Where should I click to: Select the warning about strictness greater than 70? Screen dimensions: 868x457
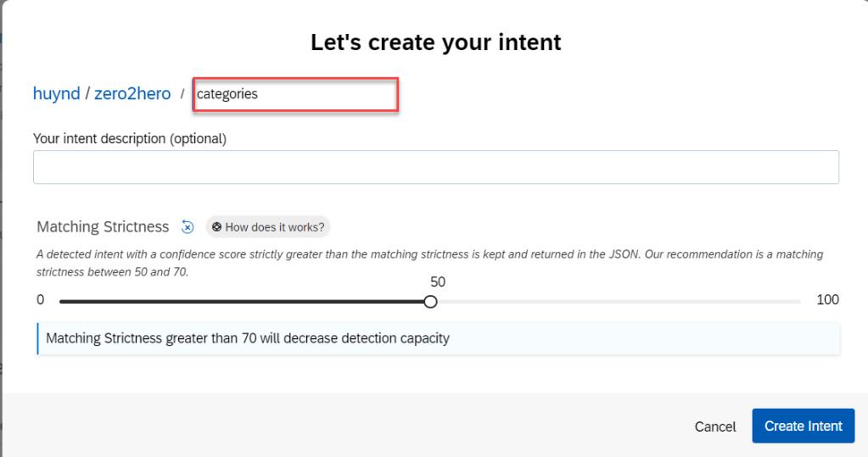click(x=247, y=338)
